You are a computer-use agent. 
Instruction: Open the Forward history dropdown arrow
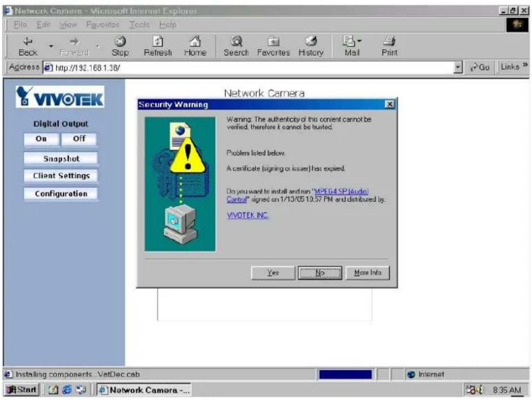[x=97, y=46]
